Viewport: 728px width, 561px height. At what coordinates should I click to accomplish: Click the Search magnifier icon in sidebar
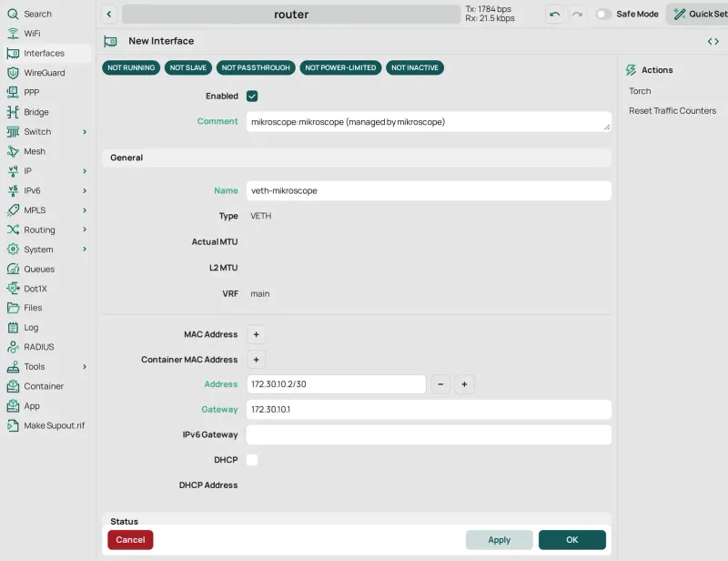point(13,14)
